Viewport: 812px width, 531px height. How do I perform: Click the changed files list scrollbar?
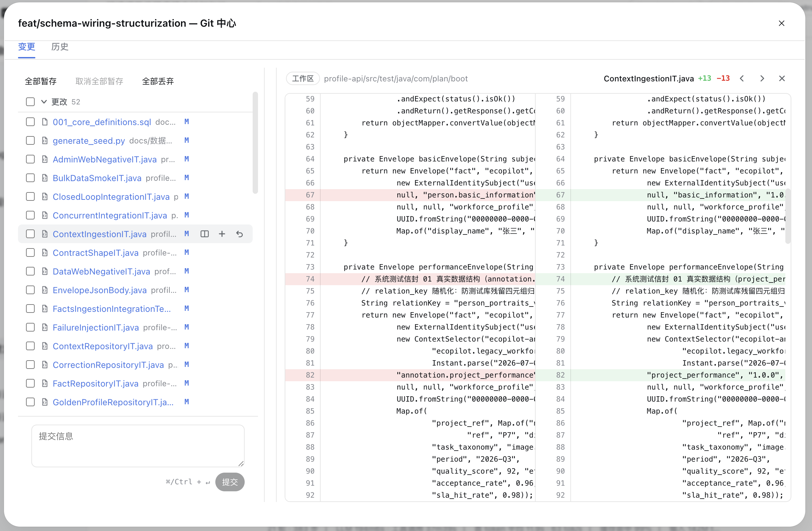(x=255, y=143)
